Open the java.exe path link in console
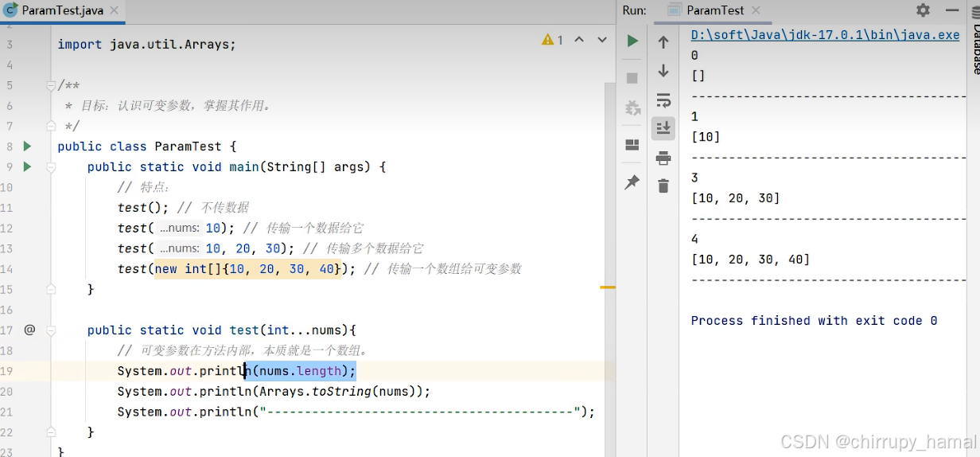 pyautogui.click(x=826, y=35)
